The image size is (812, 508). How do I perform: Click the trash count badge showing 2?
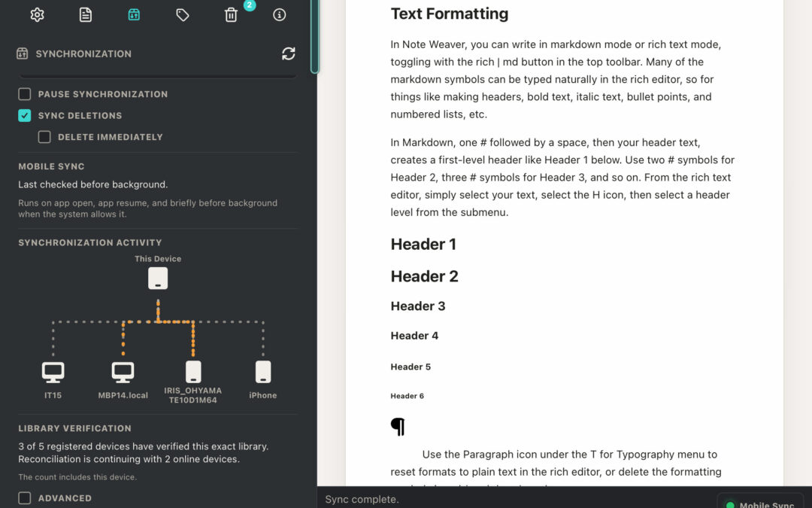coord(250,5)
